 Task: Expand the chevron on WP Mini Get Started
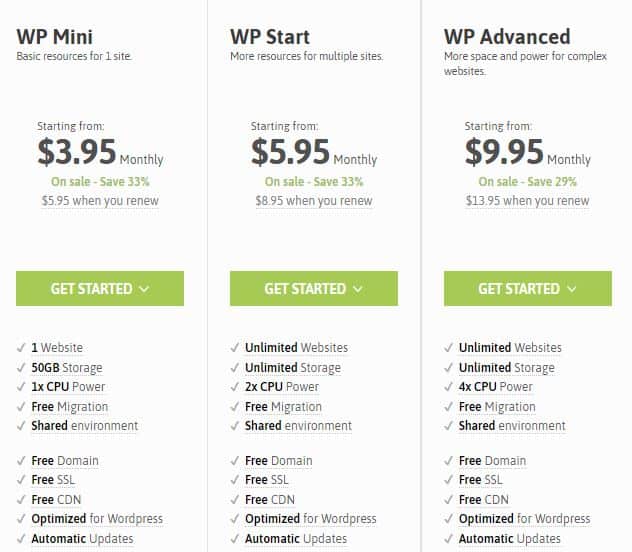144,289
